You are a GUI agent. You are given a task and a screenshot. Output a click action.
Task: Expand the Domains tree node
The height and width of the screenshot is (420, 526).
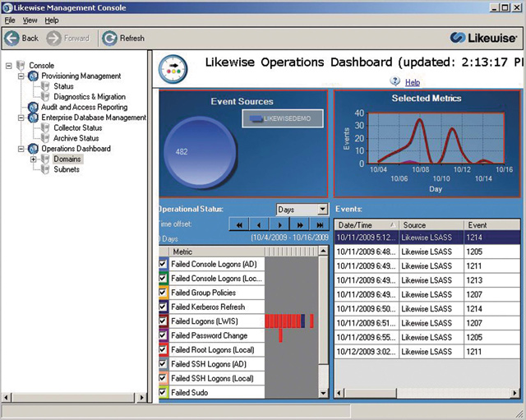33,159
